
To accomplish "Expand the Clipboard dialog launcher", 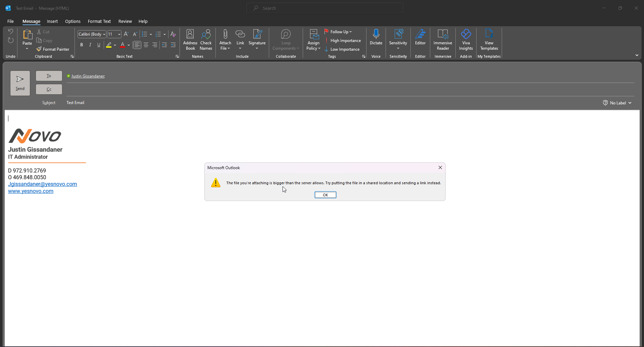I will pyautogui.click(x=72, y=56).
